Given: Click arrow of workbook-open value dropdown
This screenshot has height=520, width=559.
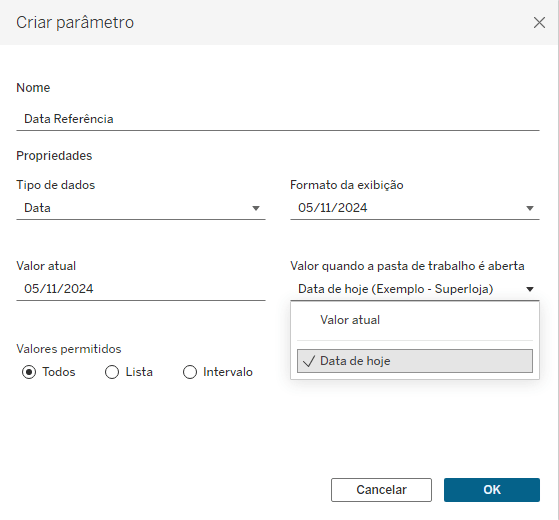Looking at the screenshot, I should pos(530,289).
